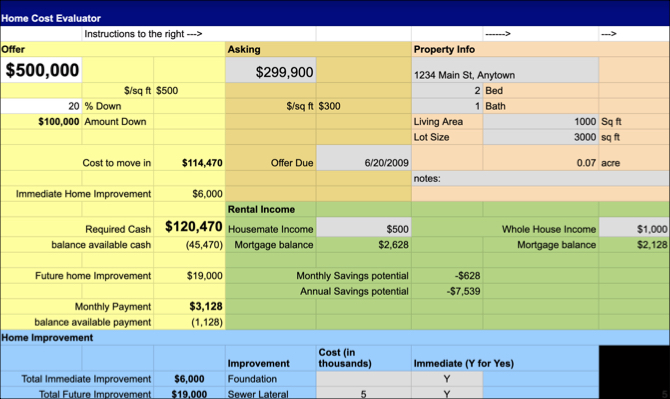Screen dimensions: 670x399
Task: Select the Foundation Immediate Y cell
Action: [x=447, y=379]
